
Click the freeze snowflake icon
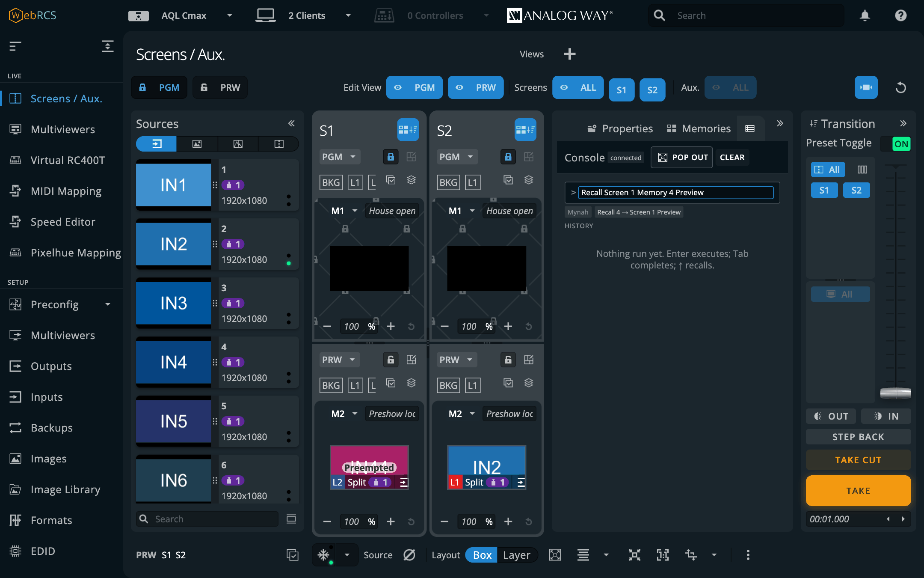(x=323, y=555)
